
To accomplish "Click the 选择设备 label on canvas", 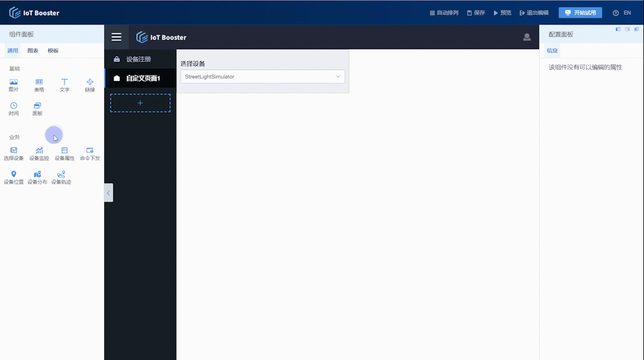I will [193, 64].
